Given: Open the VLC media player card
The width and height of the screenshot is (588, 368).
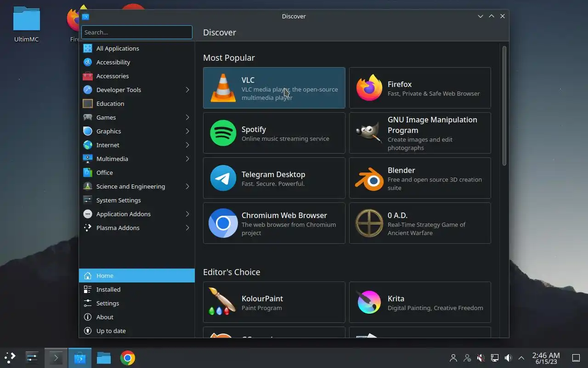Looking at the screenshot, I should click(x=274, y=88).
